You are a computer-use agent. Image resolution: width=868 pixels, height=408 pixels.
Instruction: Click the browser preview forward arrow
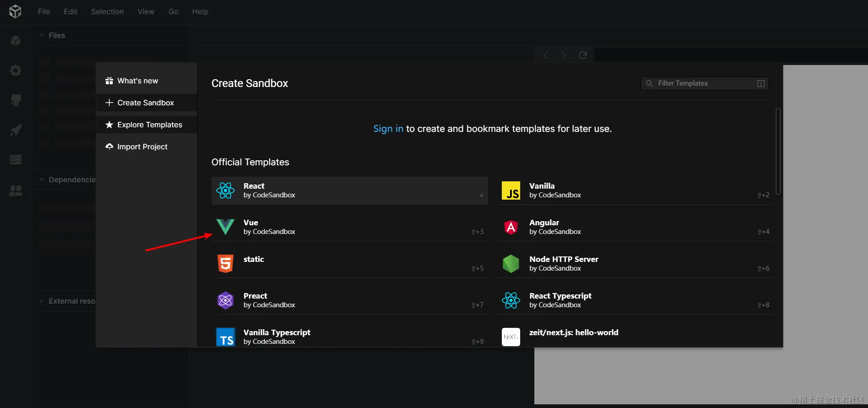(564, 55)
